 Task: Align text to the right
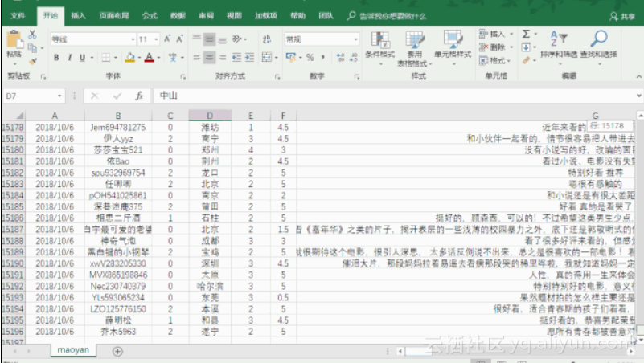tap(223, 58)
